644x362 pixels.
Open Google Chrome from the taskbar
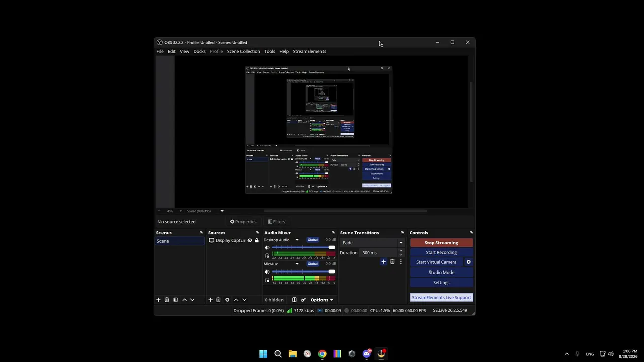click(x=322, y=354)
